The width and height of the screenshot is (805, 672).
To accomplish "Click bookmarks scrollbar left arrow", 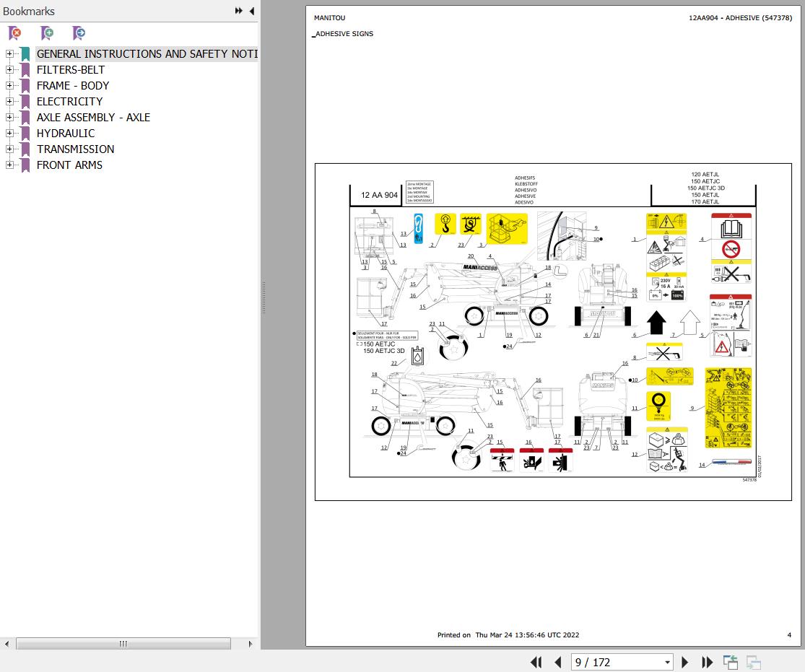I will [x=6, y=644].
